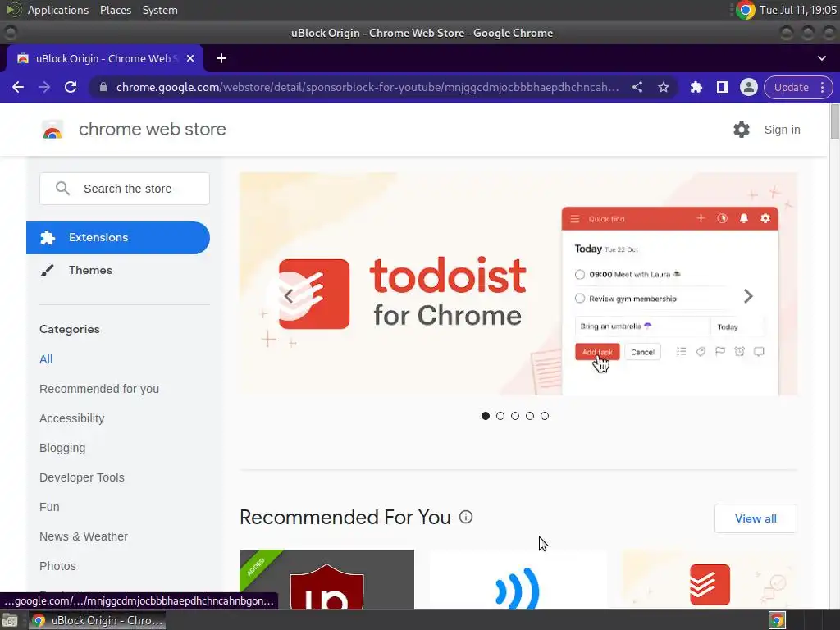Click View all for recommended extensions
The image size is (840, 630).
(x=756, y=518)
